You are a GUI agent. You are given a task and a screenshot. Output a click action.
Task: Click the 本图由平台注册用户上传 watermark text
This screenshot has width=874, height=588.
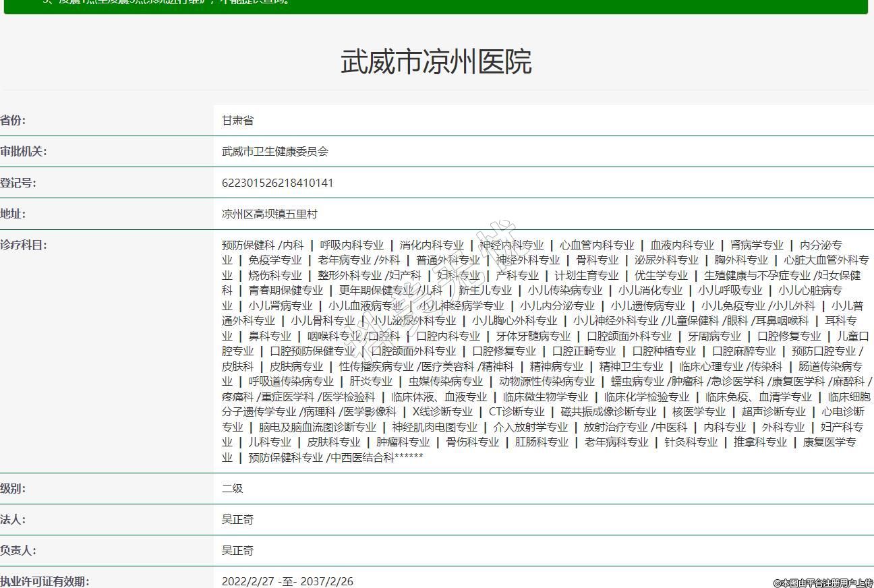823,583
